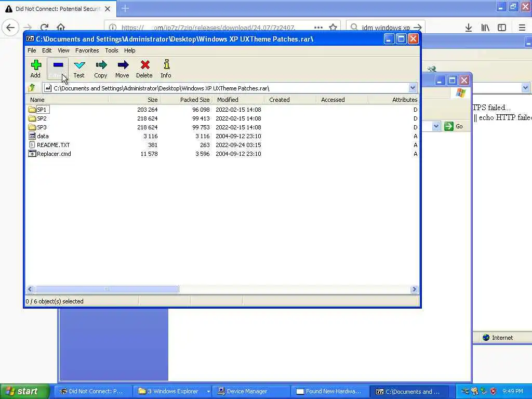Image resolution: width=532 pixels, height=399 pixels.
Task: Open Firefox hamburger menu
Action: click(522, 28)
